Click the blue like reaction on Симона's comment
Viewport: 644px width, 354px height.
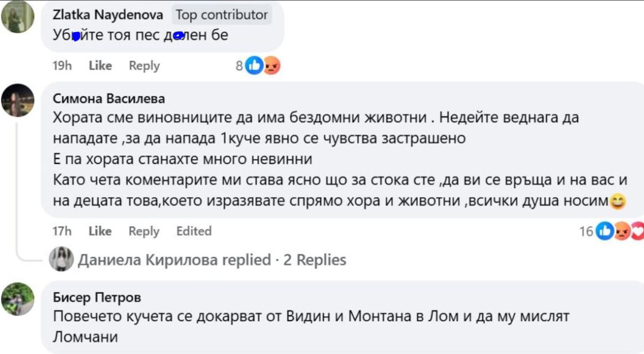(604, 231)
